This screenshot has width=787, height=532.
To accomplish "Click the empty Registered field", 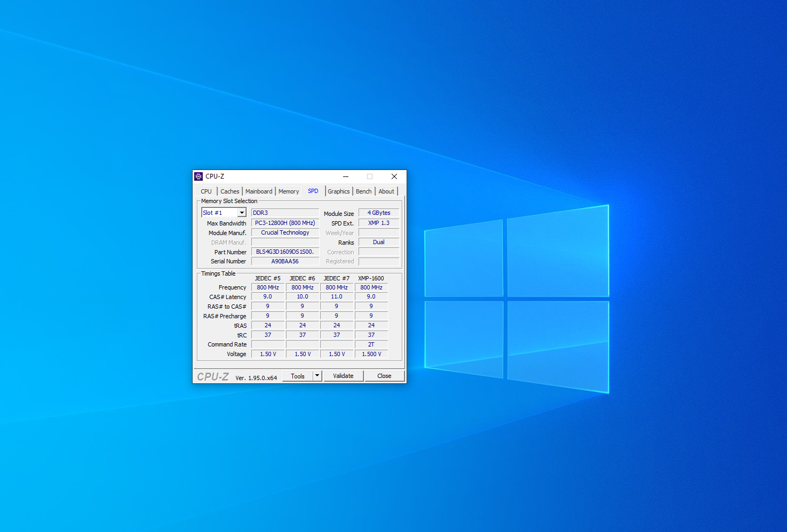I will pos(379,261).
